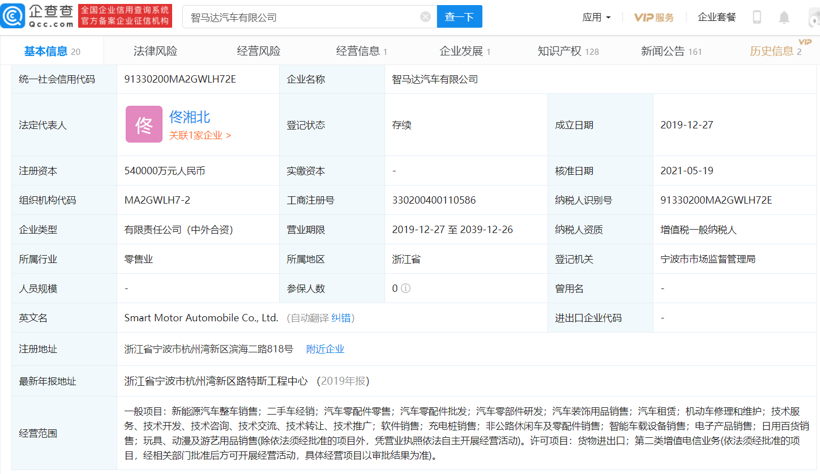820x474 pixels.
Task: Switch to 基本信息 tab
Action: [52, 51]
